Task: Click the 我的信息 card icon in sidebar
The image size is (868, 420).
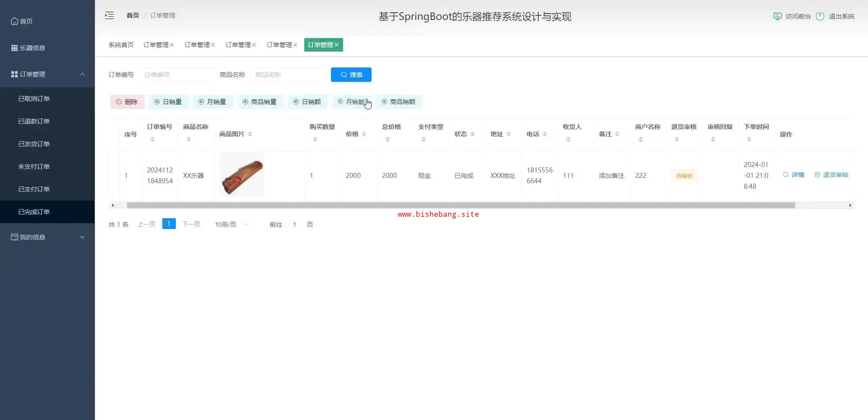Action: (x=14, y=237)
